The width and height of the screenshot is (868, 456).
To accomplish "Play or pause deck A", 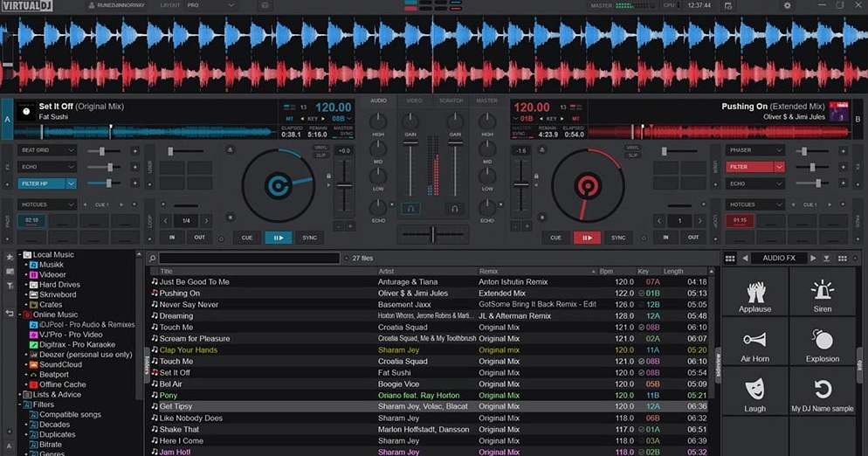I will [279, 238].
